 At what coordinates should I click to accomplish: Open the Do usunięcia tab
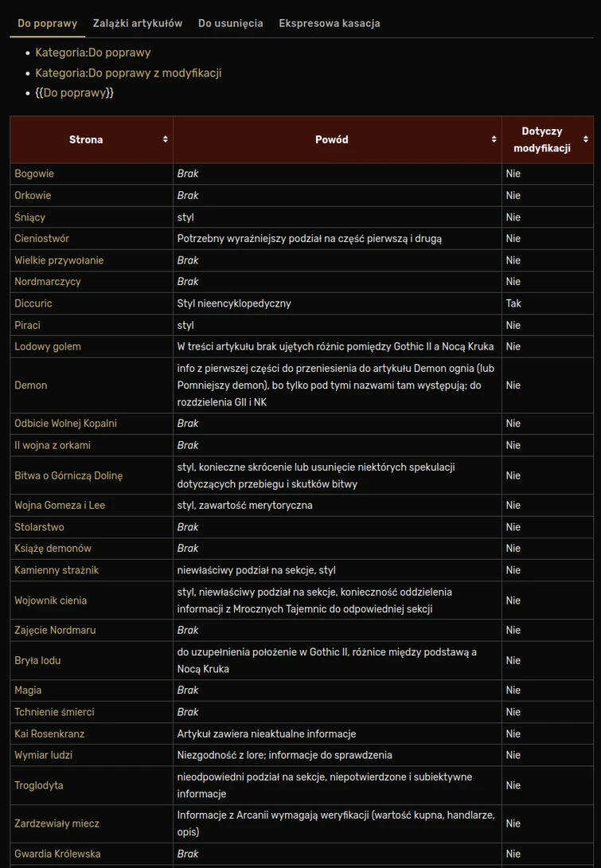[x=231, y=23]
